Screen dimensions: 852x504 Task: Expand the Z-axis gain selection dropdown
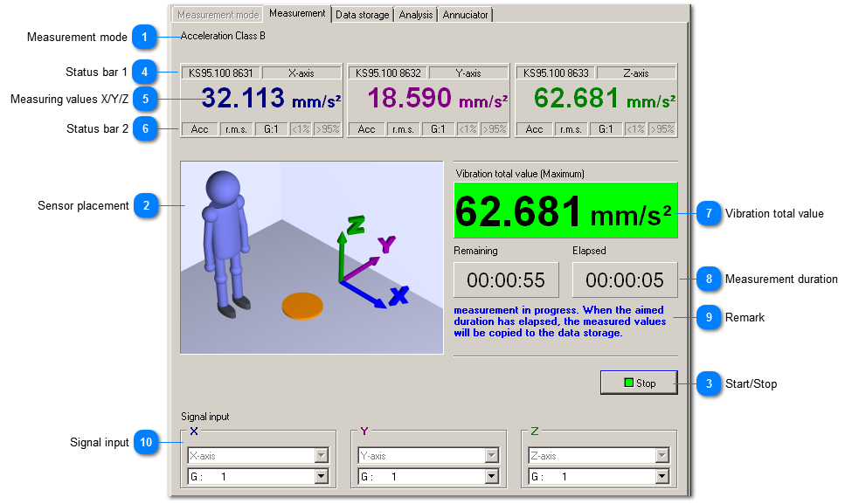click(x=662, y=475)
